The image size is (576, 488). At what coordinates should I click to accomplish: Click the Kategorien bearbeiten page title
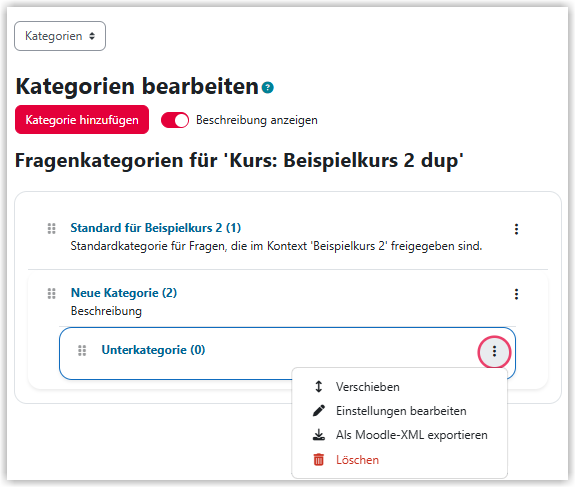tap(137, 86)
